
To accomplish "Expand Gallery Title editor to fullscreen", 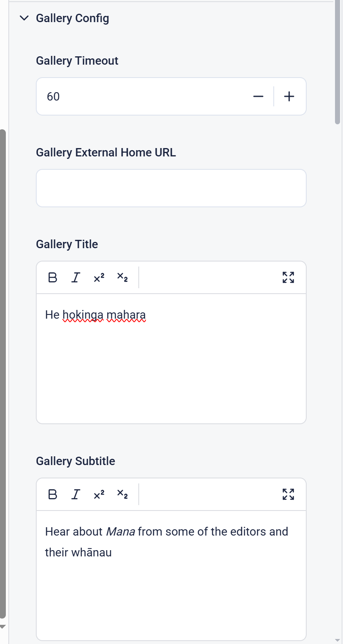I will click(x=288, y=277).
